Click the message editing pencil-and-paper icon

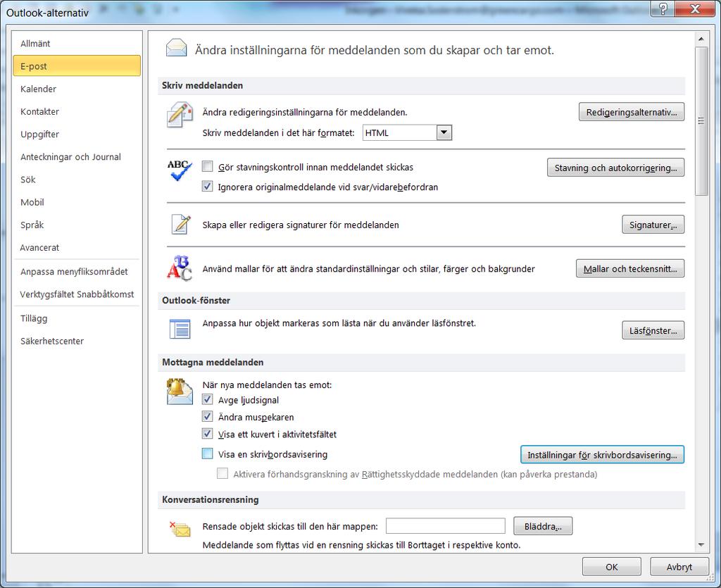[180, 115]
